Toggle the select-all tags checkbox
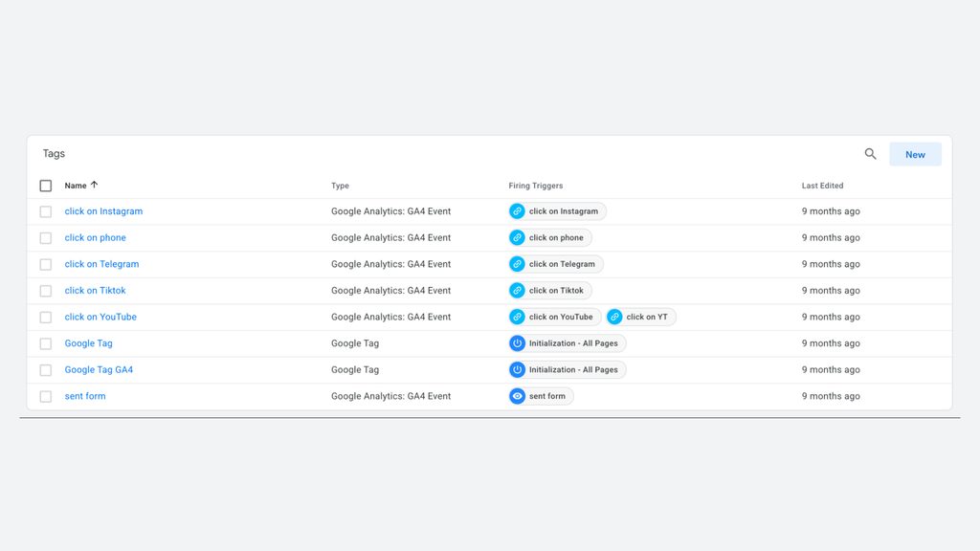The width and height of the screenshot is (980, 551). (46, 186)
